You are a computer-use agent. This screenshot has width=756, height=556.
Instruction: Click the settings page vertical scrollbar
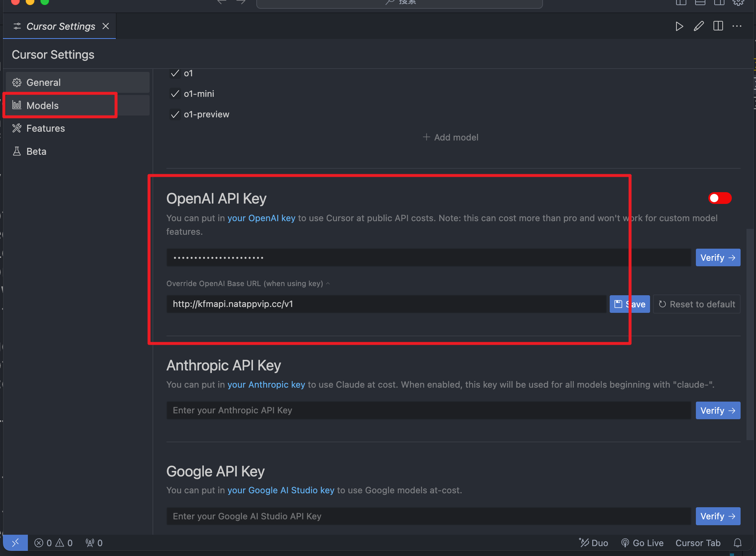coord(750,334)
